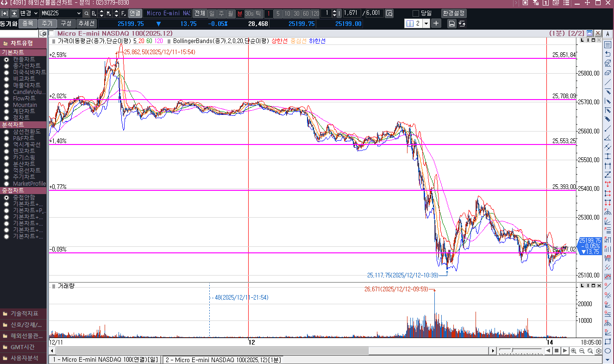The width and height of the screenshot is (614, 364).
Task: Select the Mountain chart type radio
Action: coord(6,105)
